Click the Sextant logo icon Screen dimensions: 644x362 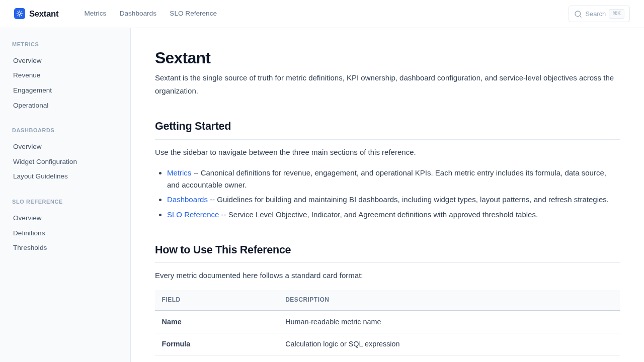pyautogui.click(x=20, y=14)
